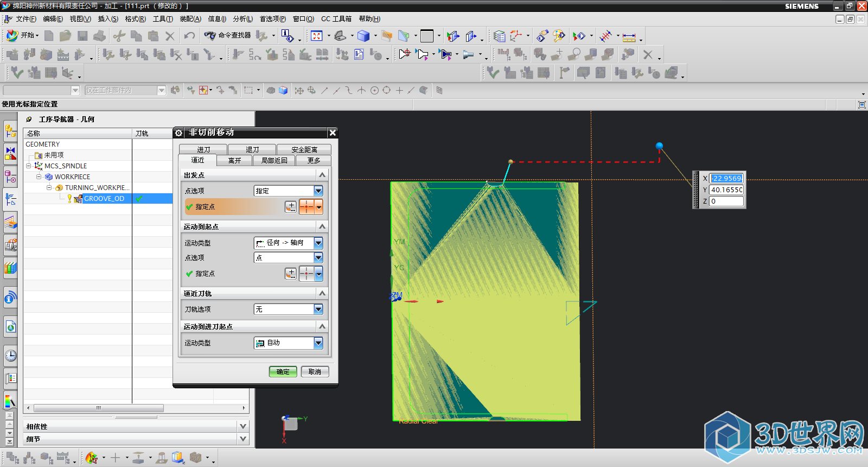Toggle Point on Curve snap
The image size is (868, 467).
tap(411, 91)
